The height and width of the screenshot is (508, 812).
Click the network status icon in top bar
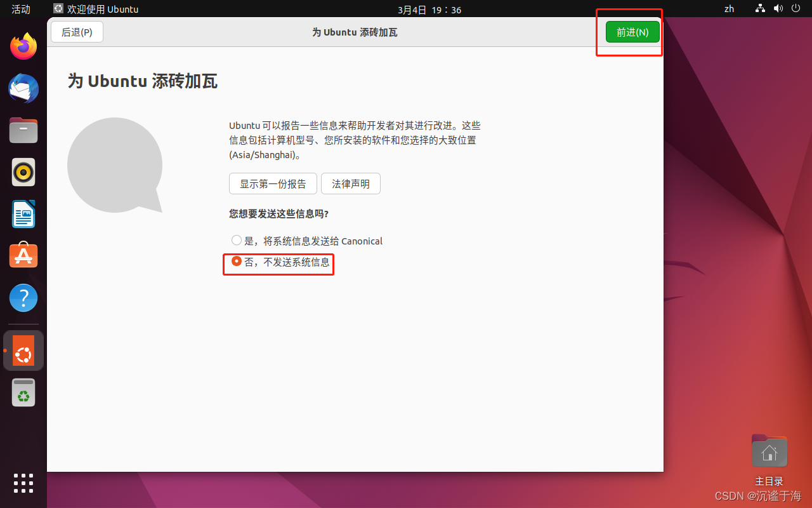pyautogui.click(x=761, y=9)
